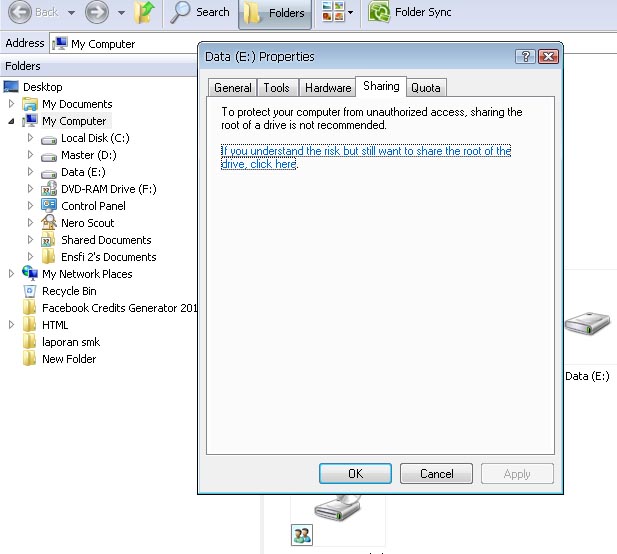This screenshot has width=617, height=554.
Task: Click the HTML folder icon
Action: pos(30,325)
